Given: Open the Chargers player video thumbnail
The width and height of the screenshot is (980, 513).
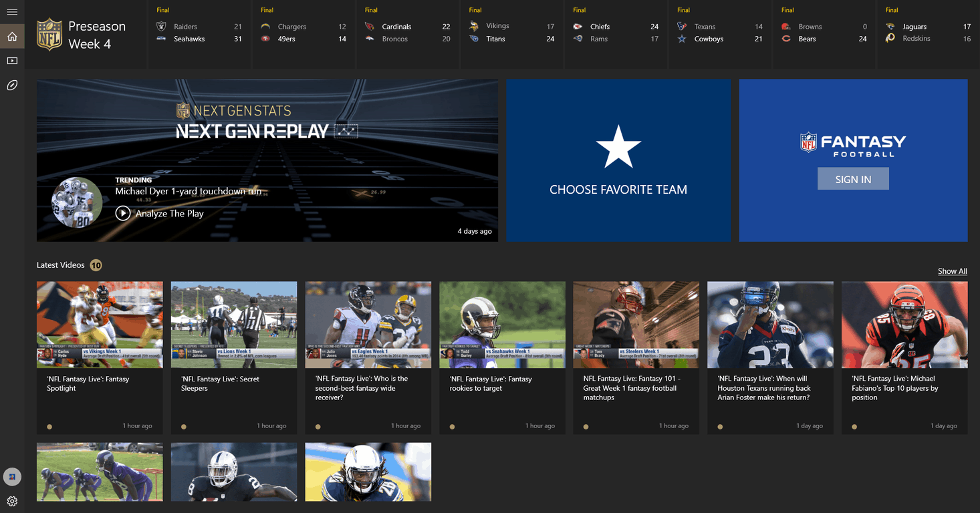Looking at the screenshot, I should (368, 472).
